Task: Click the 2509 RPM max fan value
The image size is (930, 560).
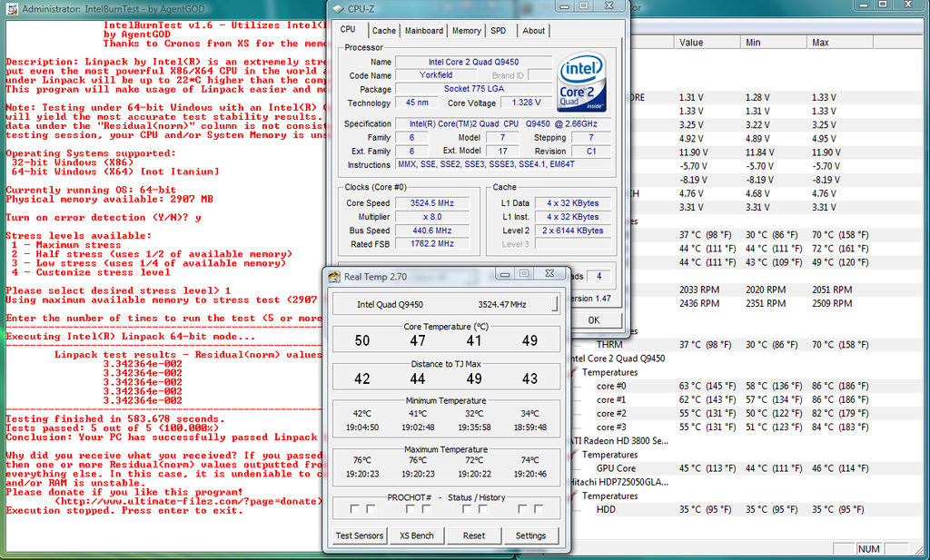Action: 832,303
